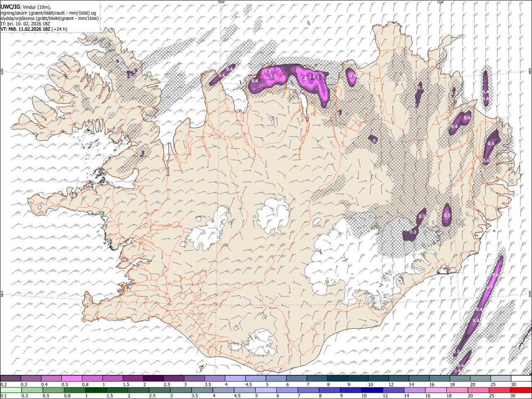Select the '0.2' label starting the upper legend row
The width and height of the screenshot is (532, 399).
click(4, 384)
